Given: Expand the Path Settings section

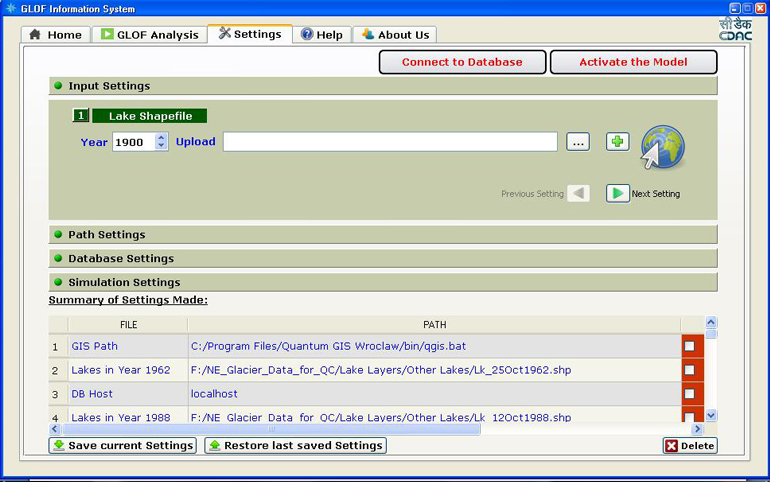Looking at the screenshot, I should point(106,235).
